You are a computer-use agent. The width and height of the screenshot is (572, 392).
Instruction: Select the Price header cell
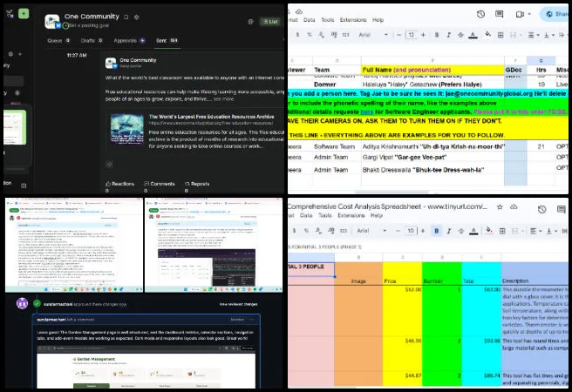click(x=402, y=280)
